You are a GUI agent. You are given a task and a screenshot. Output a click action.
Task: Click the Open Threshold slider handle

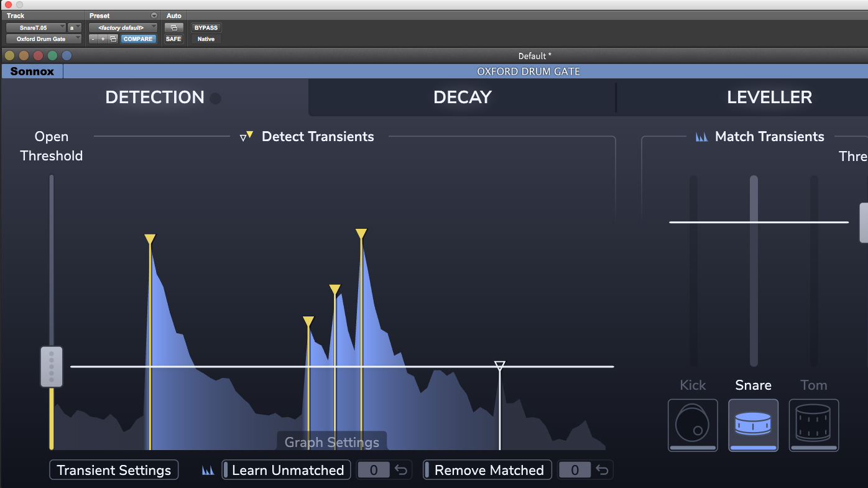pos(52,367)
